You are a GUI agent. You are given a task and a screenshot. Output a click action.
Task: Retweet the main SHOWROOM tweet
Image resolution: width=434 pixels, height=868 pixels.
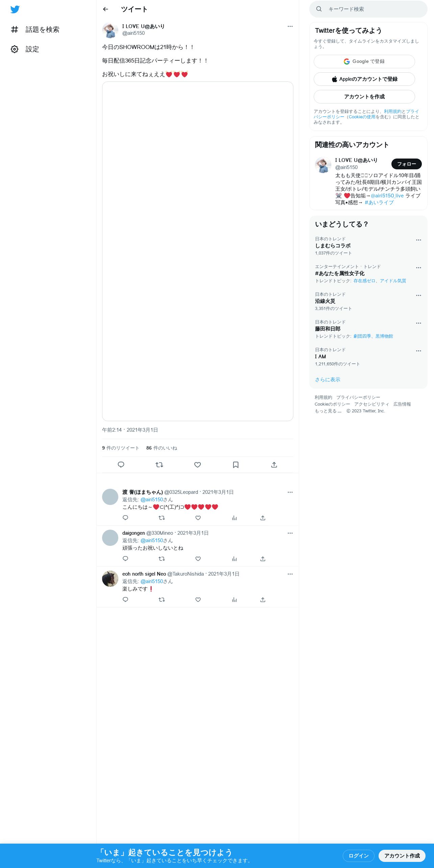coord(159,465)
